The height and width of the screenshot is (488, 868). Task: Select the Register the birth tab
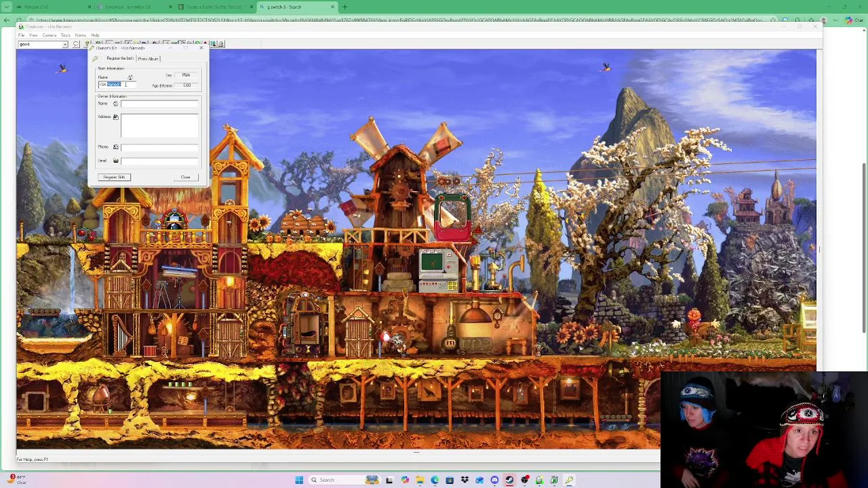click(x=119, y=58)
